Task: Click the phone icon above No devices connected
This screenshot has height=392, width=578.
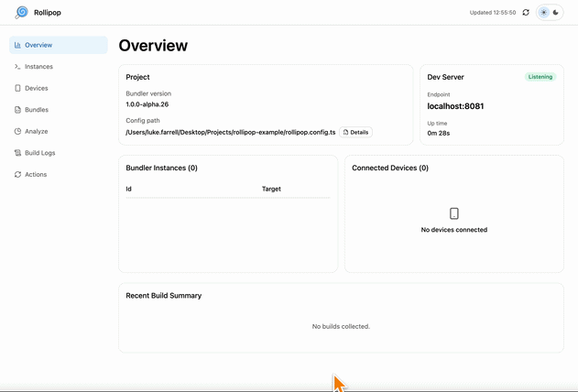Action: coord(454,213)
